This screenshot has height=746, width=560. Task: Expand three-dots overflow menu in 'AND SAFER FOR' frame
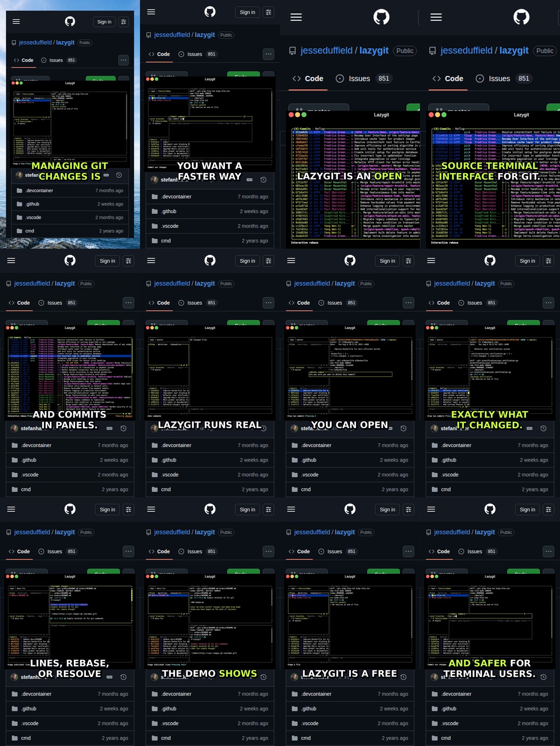tap(548, 551)
